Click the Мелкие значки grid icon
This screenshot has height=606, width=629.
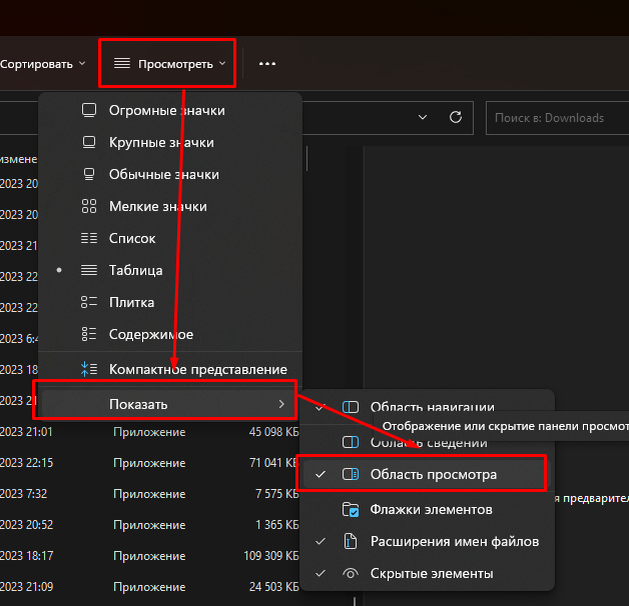click(89, 206)
